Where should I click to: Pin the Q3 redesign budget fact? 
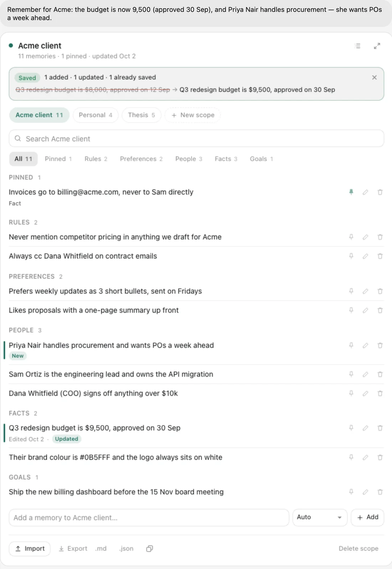point(351,428)
